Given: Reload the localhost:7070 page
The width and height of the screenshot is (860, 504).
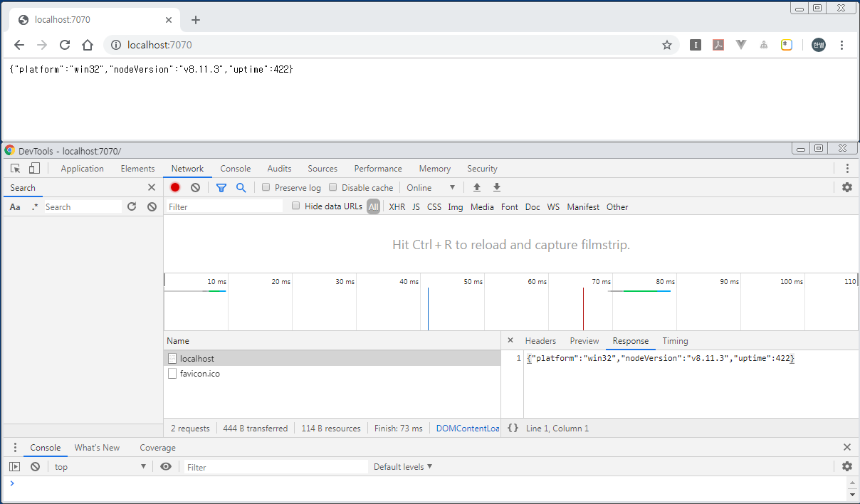Looking at the screenshot, I should pos(65,45).
